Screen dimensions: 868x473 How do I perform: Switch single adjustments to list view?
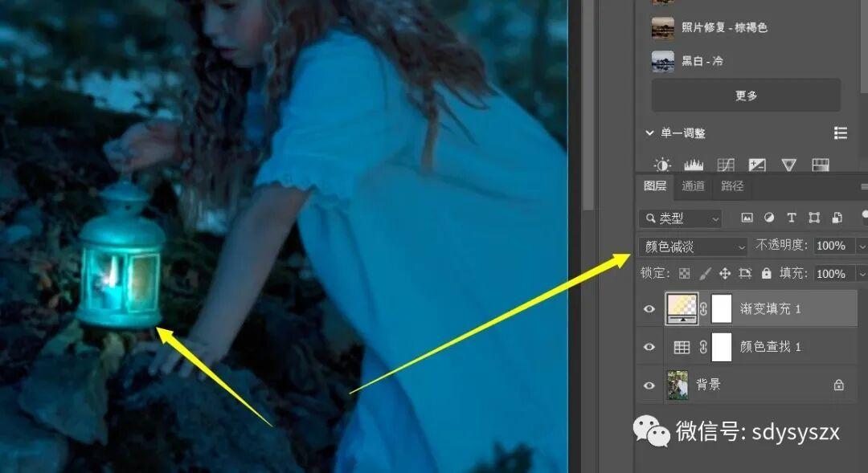coord(841,133)
